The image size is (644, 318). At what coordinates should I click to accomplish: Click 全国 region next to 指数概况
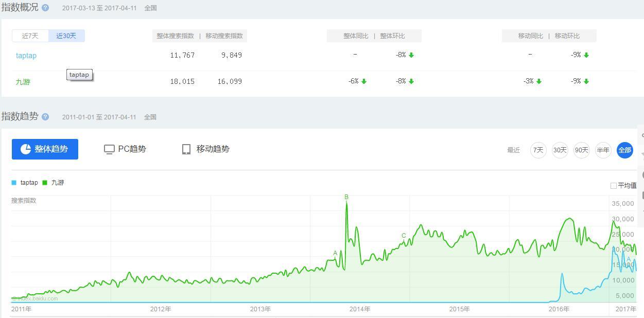click(151, 8)
